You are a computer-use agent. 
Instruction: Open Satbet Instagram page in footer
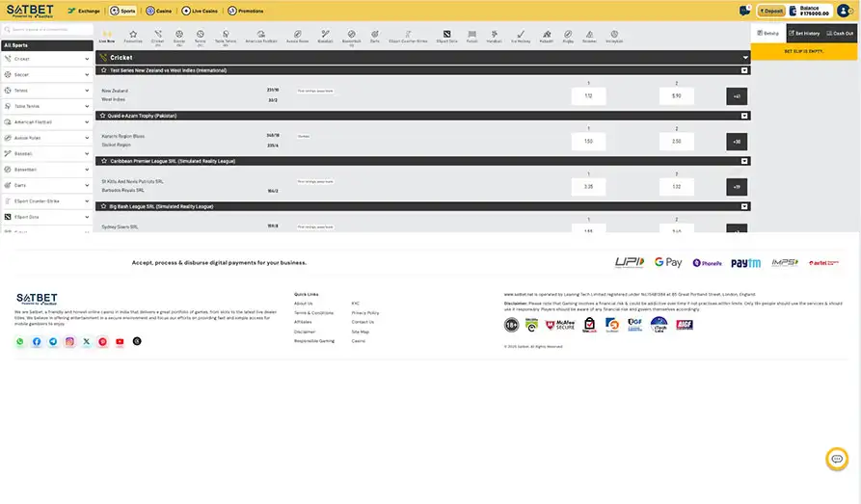[x=69, y=341]
